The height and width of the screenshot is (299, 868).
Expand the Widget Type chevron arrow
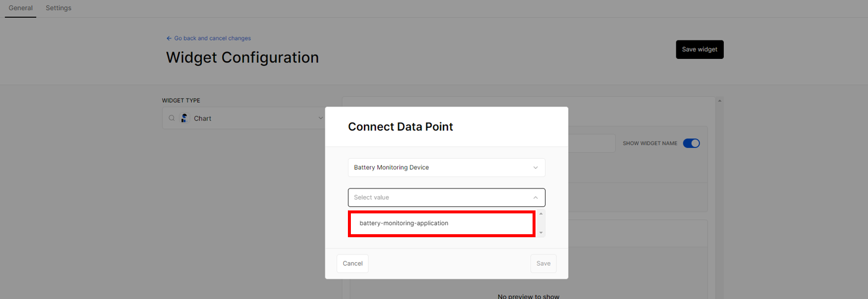tap(321, 118)
